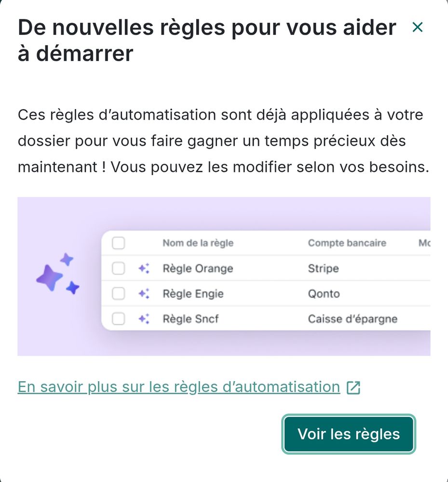Viewport: 448px width, 482px height.
Task: Check the Règle Sncf checkbox
Action: [x=118, y=318]
